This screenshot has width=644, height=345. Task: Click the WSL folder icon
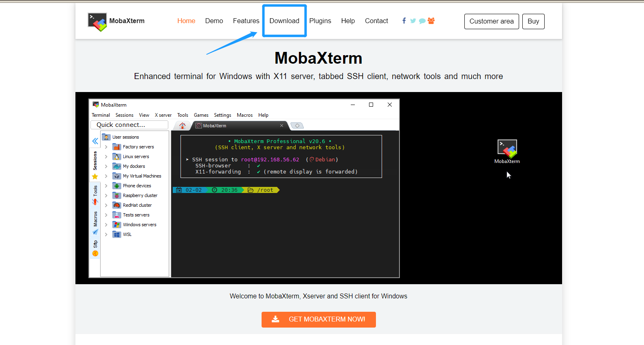click(x=117, y=234)
